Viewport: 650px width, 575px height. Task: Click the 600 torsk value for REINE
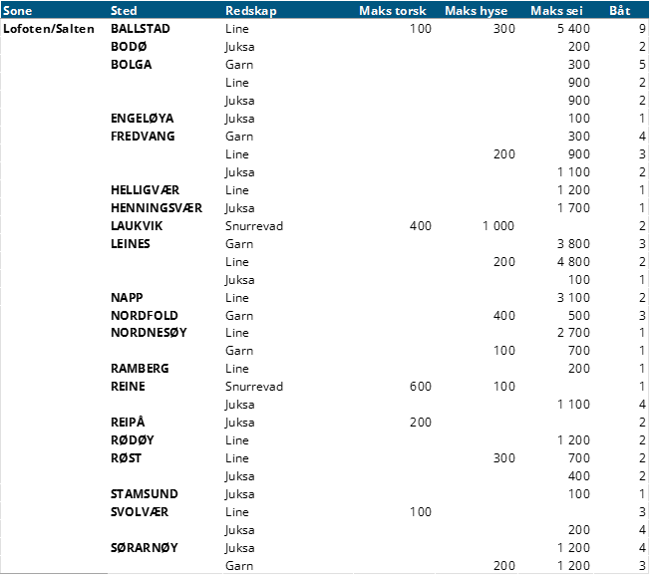420,386
